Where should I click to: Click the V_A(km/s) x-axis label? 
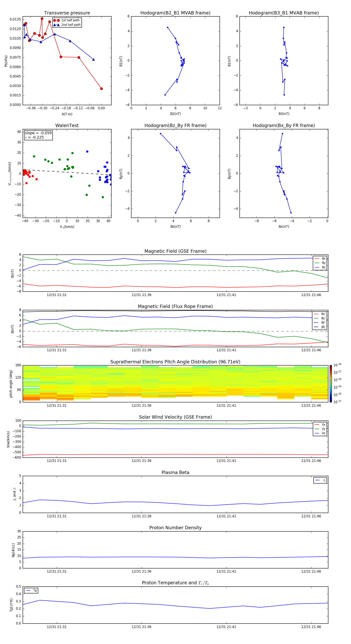coord(67,227)
